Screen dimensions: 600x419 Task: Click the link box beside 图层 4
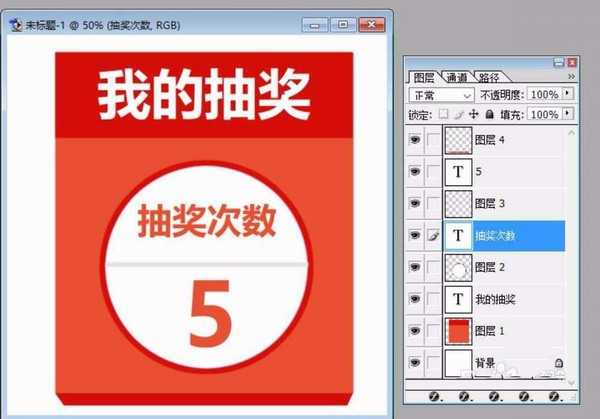click(434, 140)
